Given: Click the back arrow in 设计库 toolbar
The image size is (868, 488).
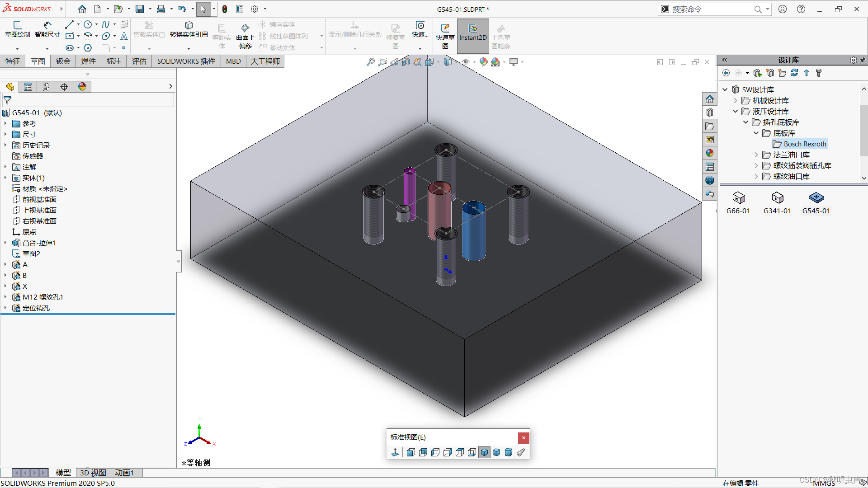Looking at the screenshot, I should pos(726,73).
